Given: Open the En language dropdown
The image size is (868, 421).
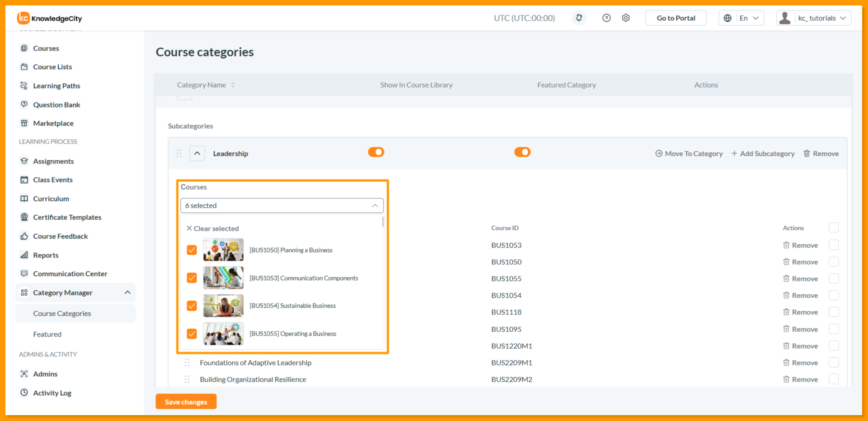Looking at the screenshot, I should 741,18.
